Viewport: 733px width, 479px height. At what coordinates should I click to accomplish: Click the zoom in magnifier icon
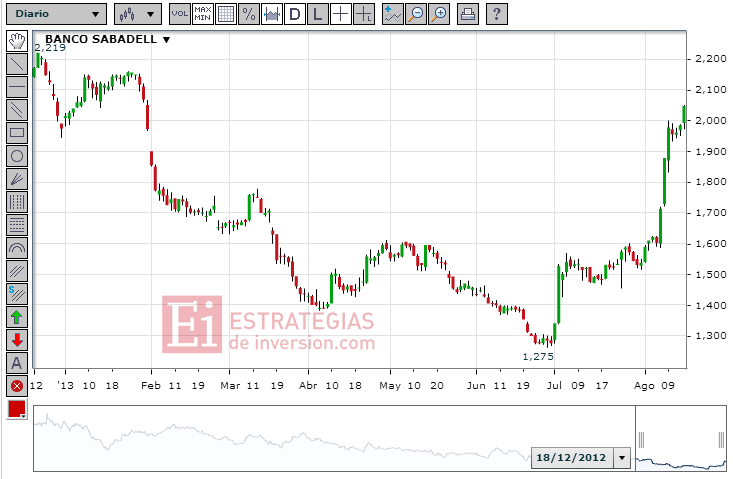tap(439, 14)
